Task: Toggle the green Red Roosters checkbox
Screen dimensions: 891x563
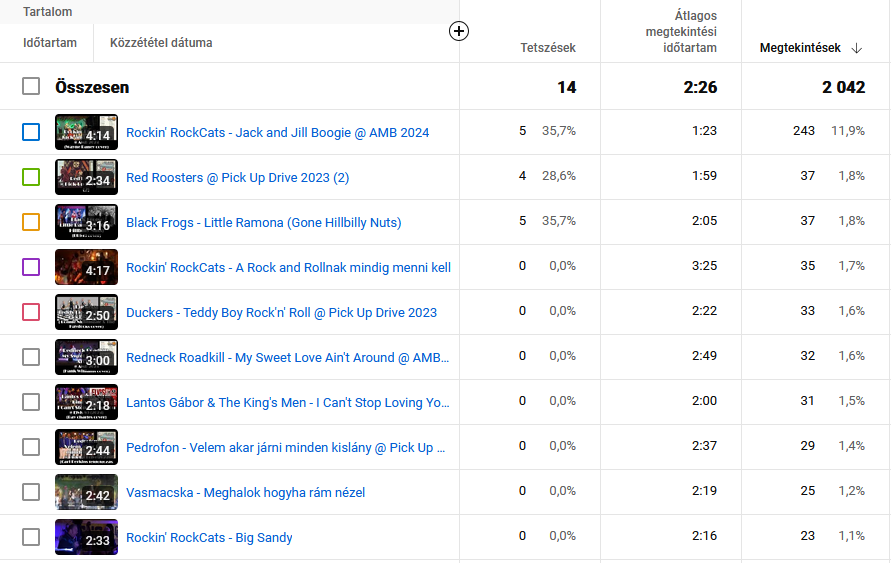Action: point(31,177)
